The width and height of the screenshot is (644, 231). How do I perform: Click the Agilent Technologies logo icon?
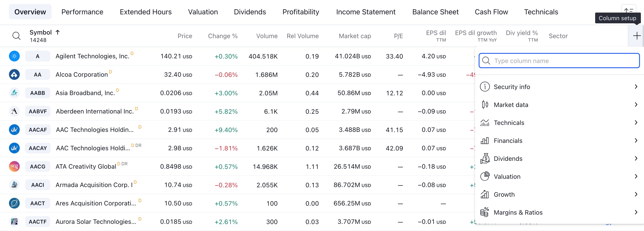tap(14, 56)
